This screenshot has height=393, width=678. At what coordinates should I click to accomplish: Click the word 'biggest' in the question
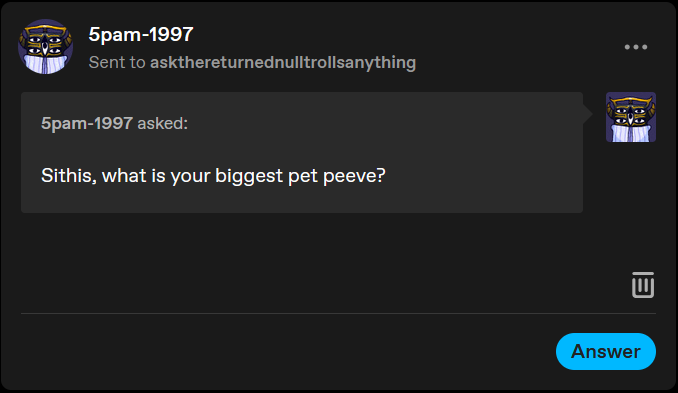tap(249, 176)
